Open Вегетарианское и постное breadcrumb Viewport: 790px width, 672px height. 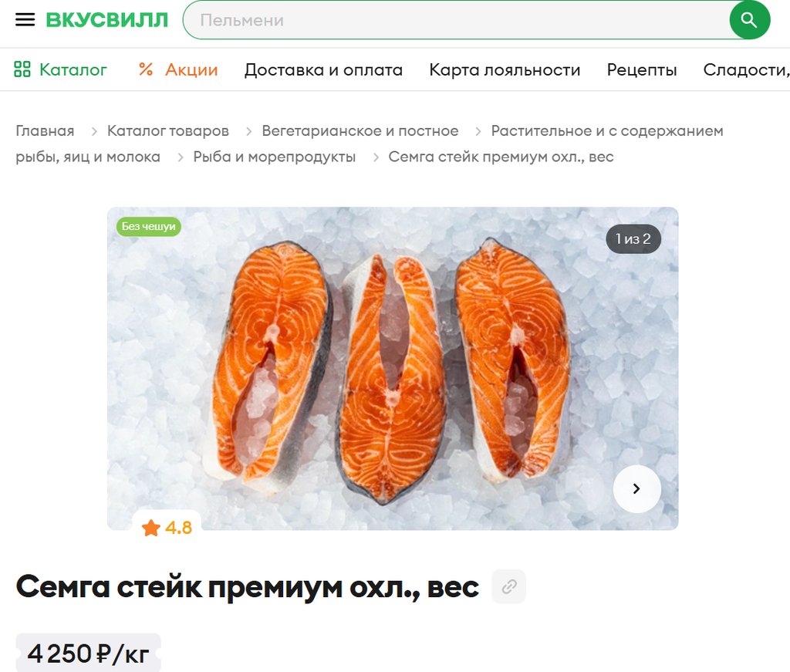(x=360, y=131)
